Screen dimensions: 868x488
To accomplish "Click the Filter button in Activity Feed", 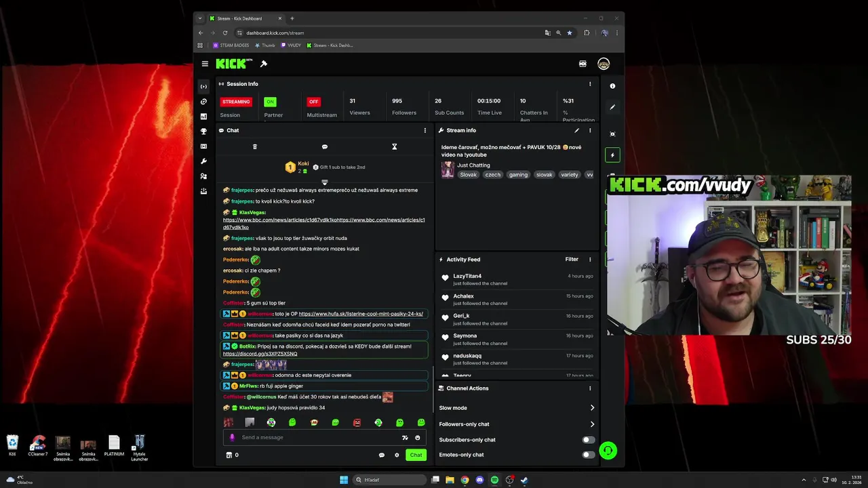I will pos(572,259).
